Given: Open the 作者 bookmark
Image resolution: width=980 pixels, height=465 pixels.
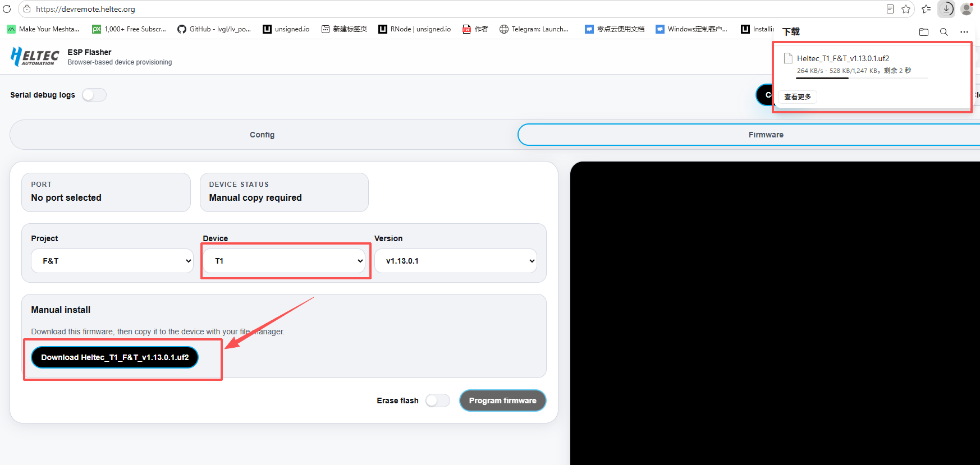Looking at the screenshot, I should tap(475, 29).
